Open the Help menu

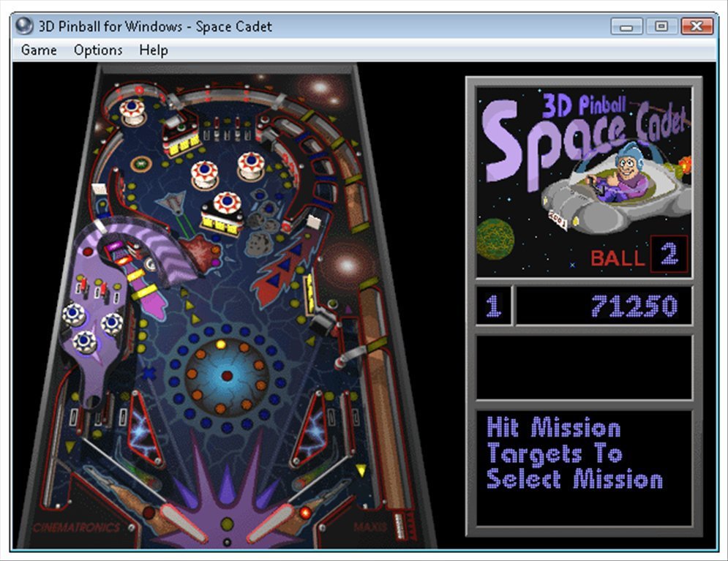[x=154, y=50]
